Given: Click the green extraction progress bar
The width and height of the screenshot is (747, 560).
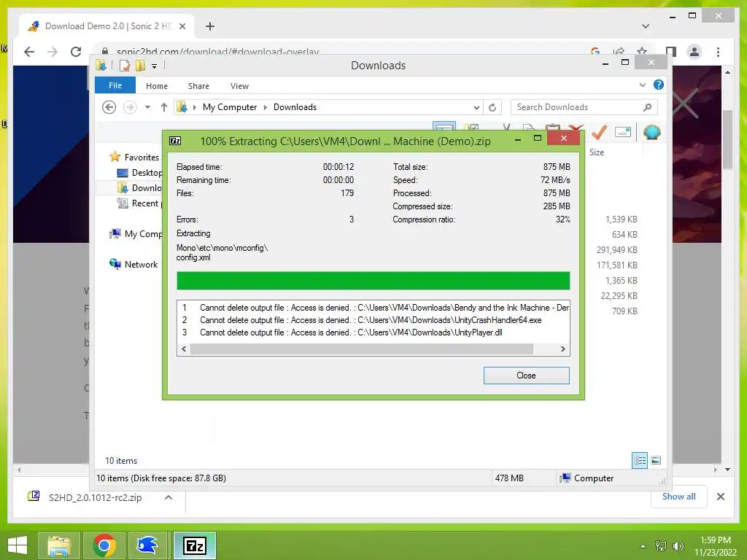Looking at the screenshot, I should pos(373,281).
